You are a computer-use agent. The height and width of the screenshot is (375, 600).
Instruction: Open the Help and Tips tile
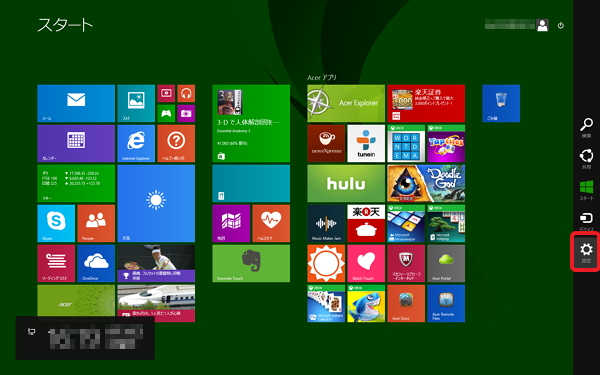click(x=176, y=143)
